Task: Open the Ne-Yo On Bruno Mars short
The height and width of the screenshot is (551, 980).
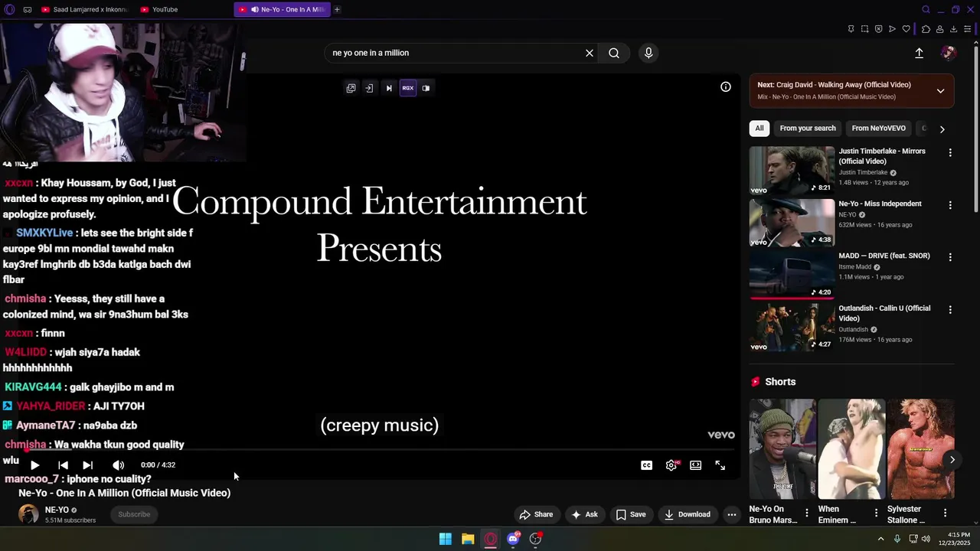Action: tap(782, 448)
